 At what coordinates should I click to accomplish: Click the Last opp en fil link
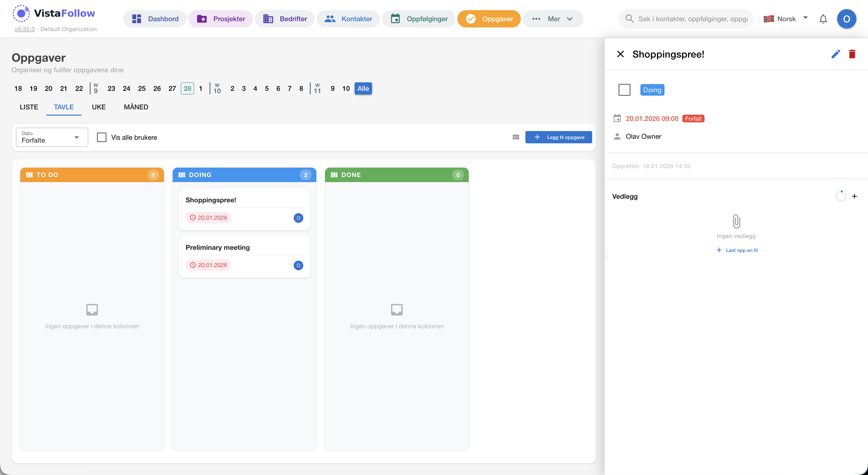(x=737, y=250)
